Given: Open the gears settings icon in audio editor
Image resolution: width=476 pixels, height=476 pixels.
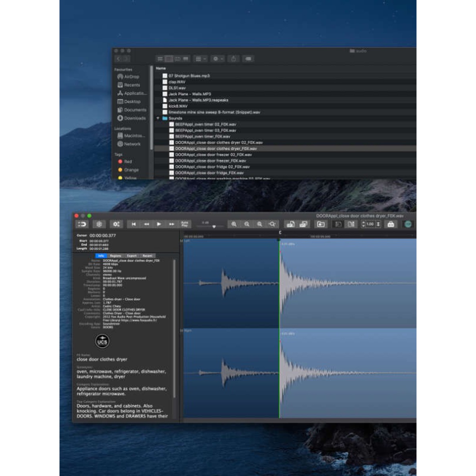Looking at the screenshot, I should [116, 224].
